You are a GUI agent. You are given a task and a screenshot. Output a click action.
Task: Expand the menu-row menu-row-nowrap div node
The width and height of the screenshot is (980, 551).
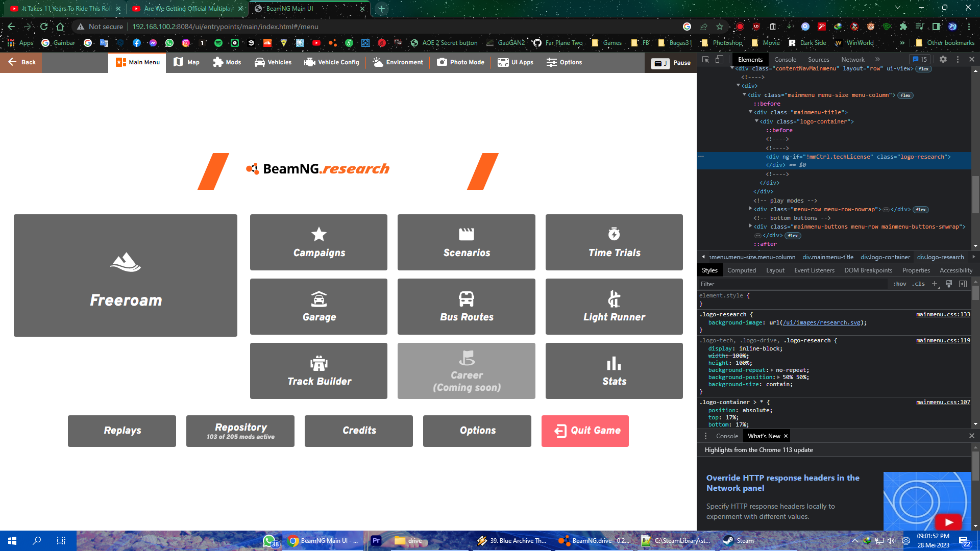pos(750,209)
